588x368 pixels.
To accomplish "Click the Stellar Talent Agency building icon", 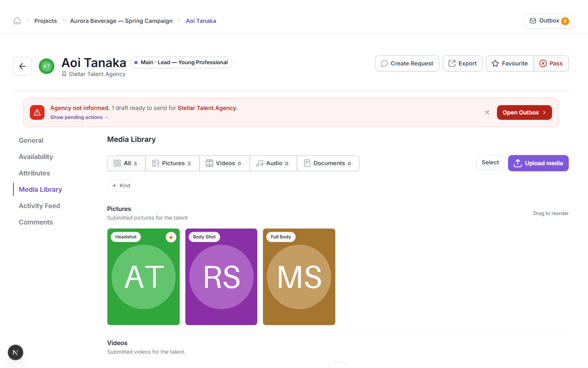I will pos(64,74).
